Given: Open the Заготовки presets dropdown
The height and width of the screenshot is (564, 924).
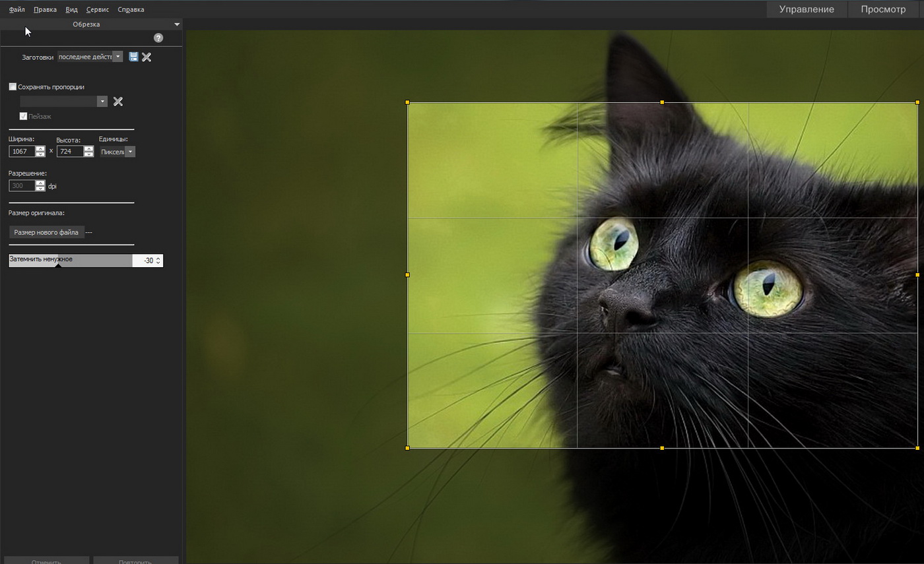Looking at the screenshot, I should pyautogui.click(x=117, y=57).
